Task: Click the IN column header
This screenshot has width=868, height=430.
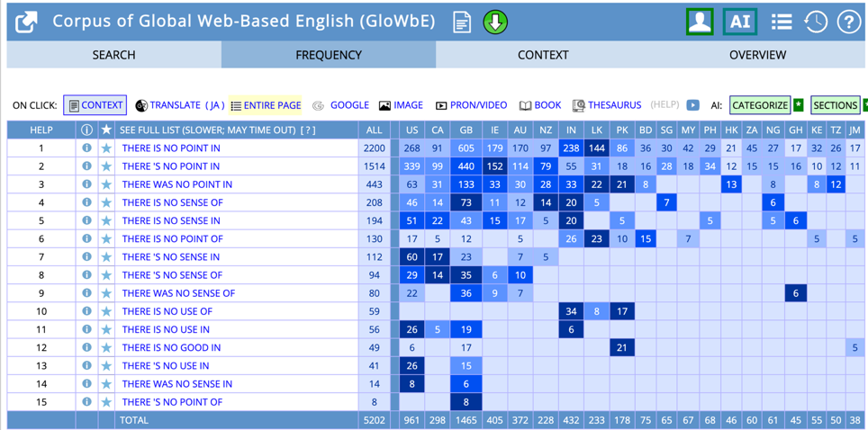Action: click(571, 130)
